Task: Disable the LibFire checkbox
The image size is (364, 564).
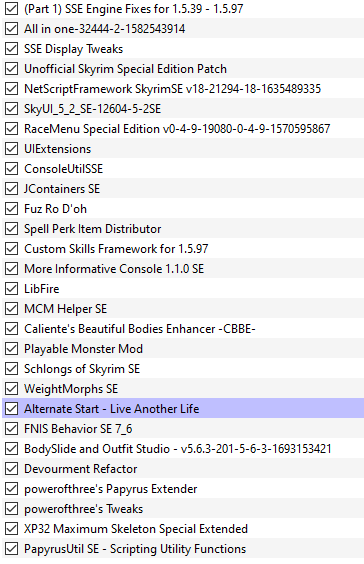Action: (12, 288)
